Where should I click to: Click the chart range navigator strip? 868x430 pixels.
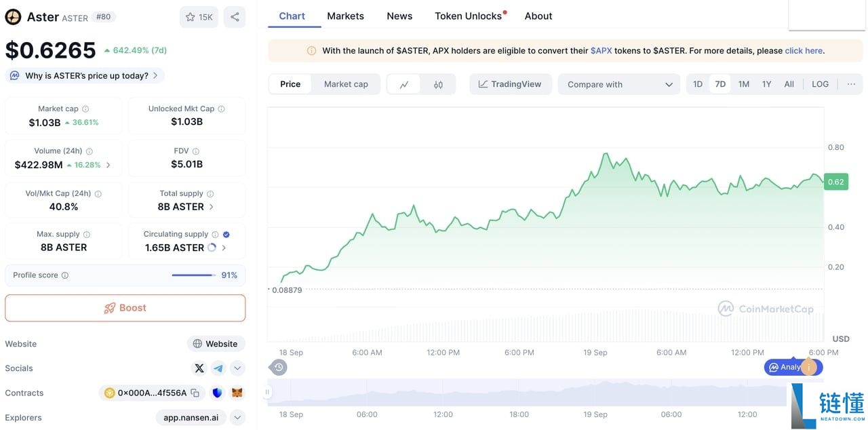click(527, 392)
